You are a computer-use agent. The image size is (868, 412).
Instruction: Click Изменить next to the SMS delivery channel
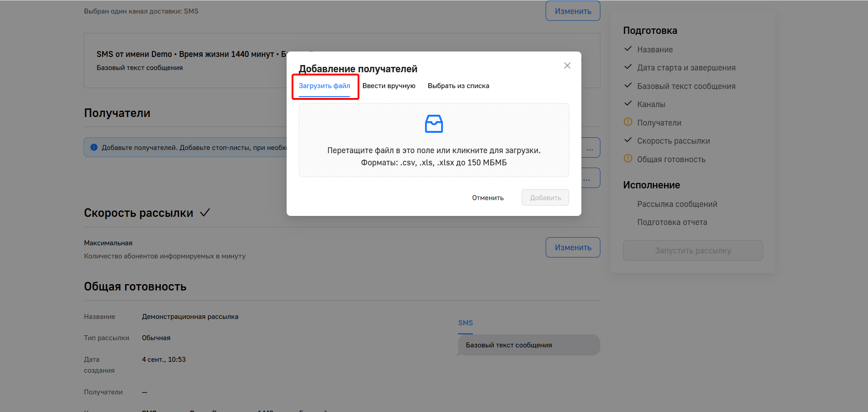572,10
